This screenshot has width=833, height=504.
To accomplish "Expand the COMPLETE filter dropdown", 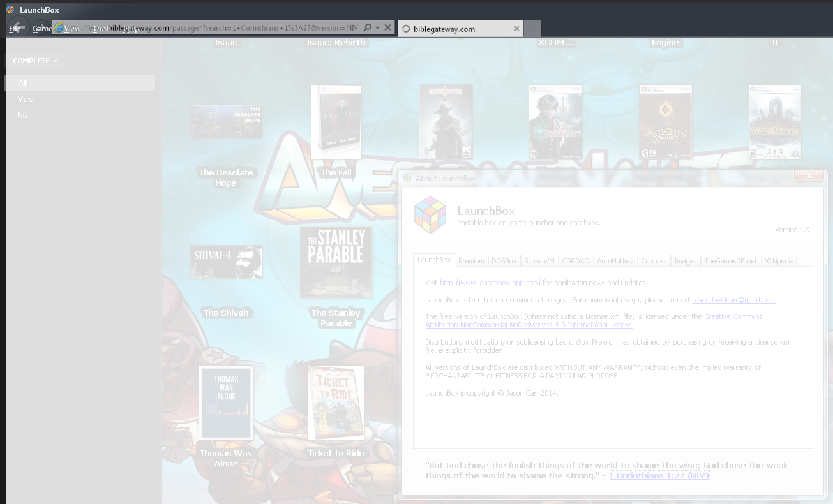I will [x=35, y=61].
